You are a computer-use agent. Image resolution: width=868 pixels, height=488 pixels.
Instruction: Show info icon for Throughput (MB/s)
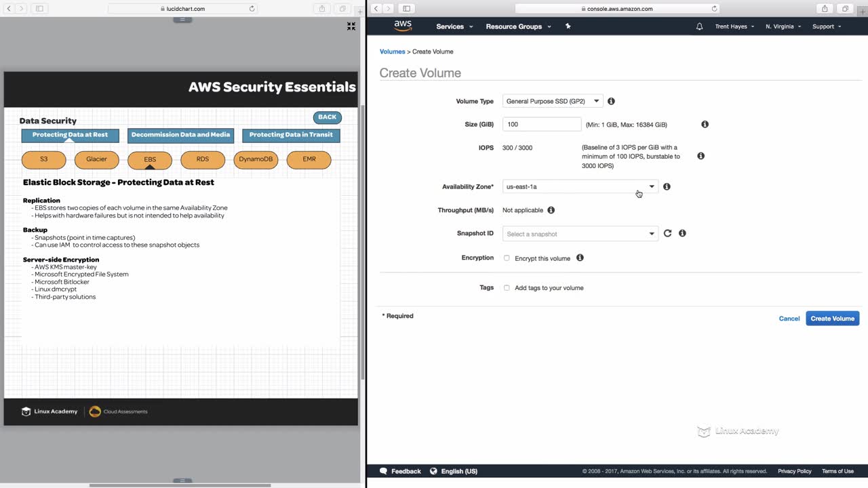[551, 210]
